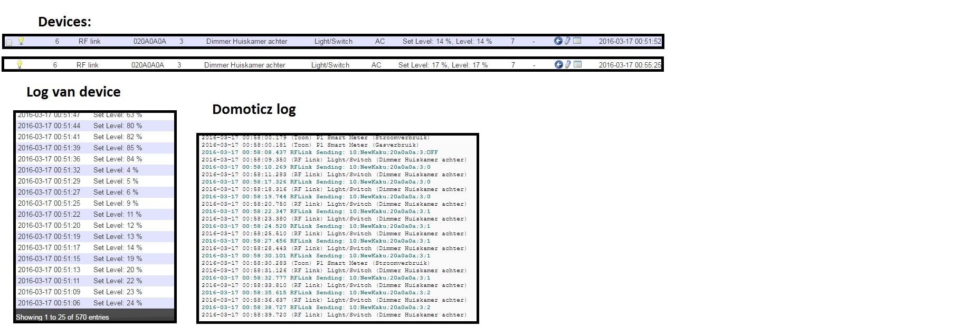The image size is (980, 336).
Task: Click 'AC' subtype in the 17 % row
Action: [376, 65]
